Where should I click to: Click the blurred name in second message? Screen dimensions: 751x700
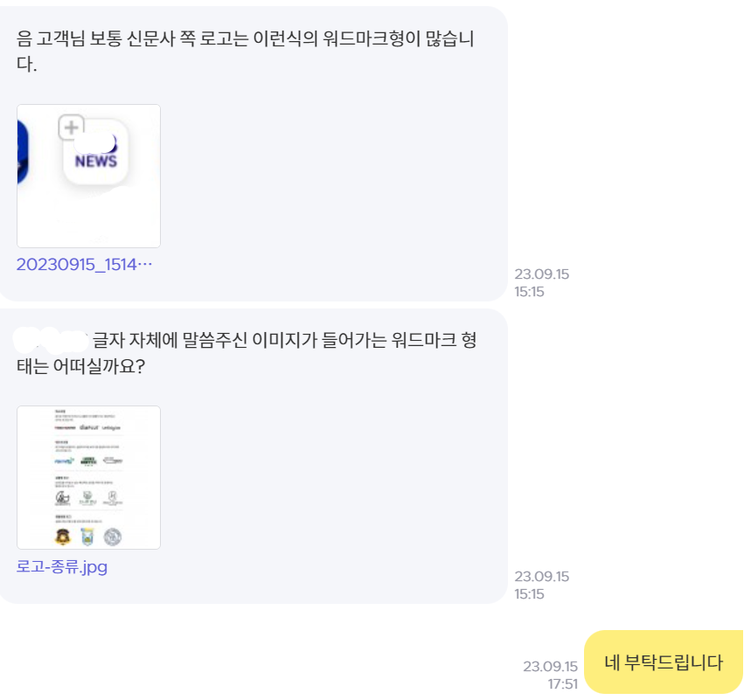click(51, 341)
